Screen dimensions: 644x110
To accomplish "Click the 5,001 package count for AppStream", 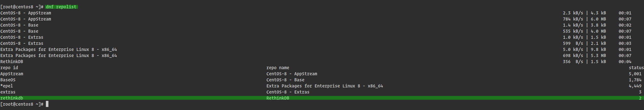I will (x=635, y=74).
